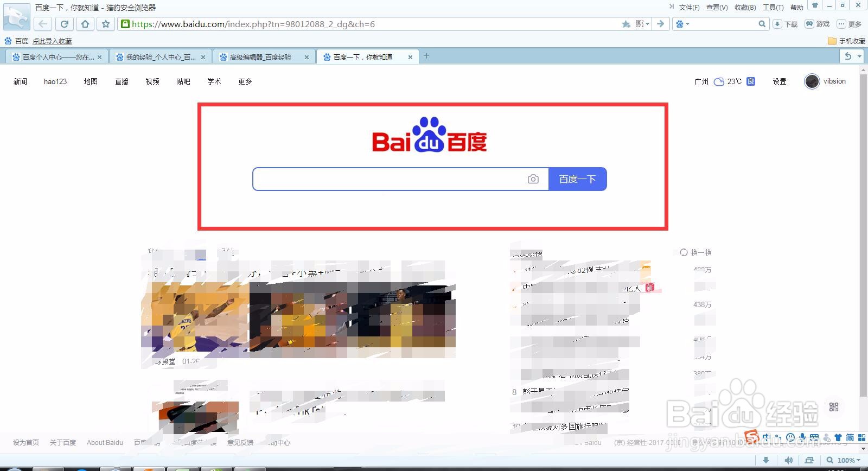Click magnifier icon in browser search box

762,24
